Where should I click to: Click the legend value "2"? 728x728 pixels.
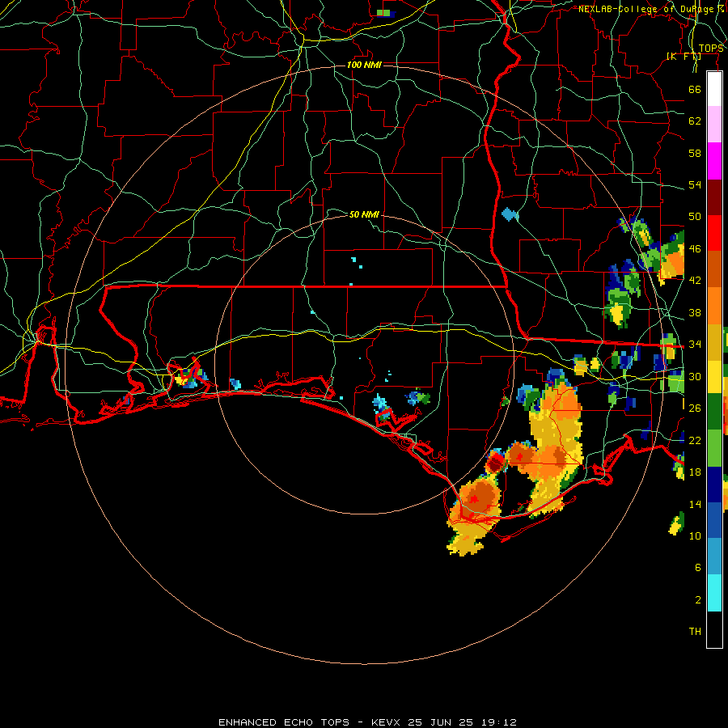[x=698, y=600]
